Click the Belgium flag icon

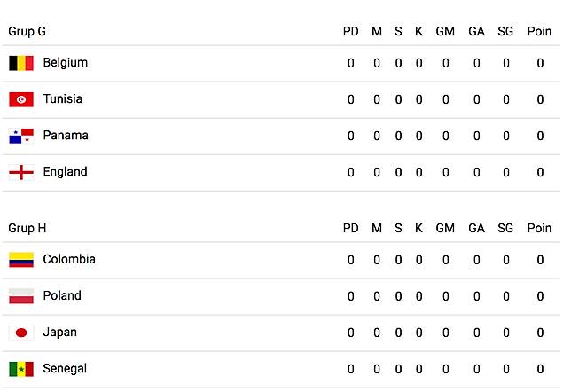click(21, 63)
